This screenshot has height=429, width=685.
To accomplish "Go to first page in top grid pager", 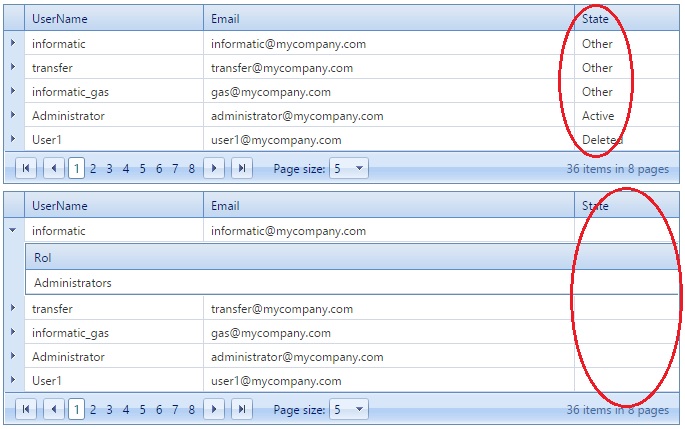I will coord(26,168).
